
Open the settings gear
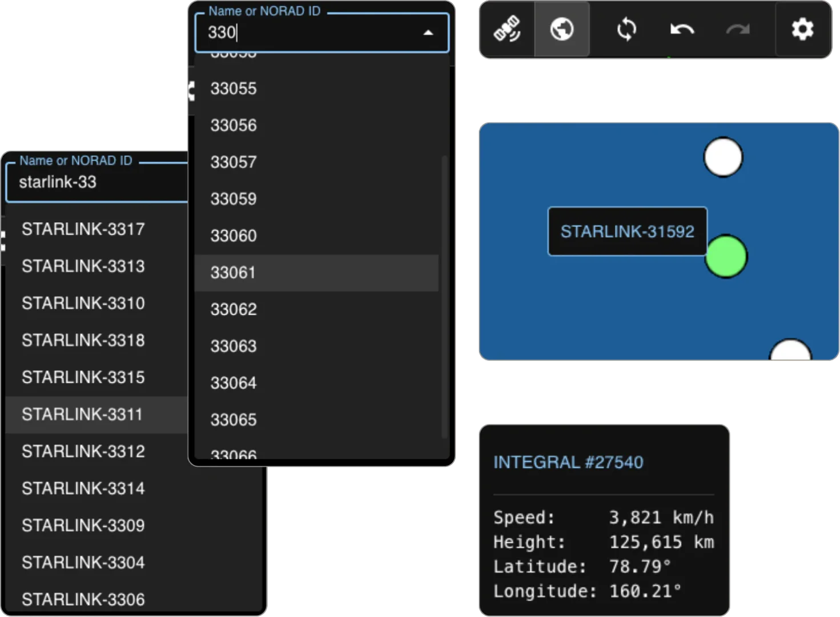[x=802, y=30]
